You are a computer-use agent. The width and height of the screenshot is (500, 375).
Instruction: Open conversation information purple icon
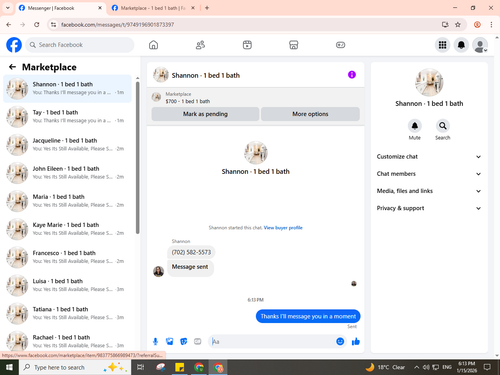click(352, 75)
